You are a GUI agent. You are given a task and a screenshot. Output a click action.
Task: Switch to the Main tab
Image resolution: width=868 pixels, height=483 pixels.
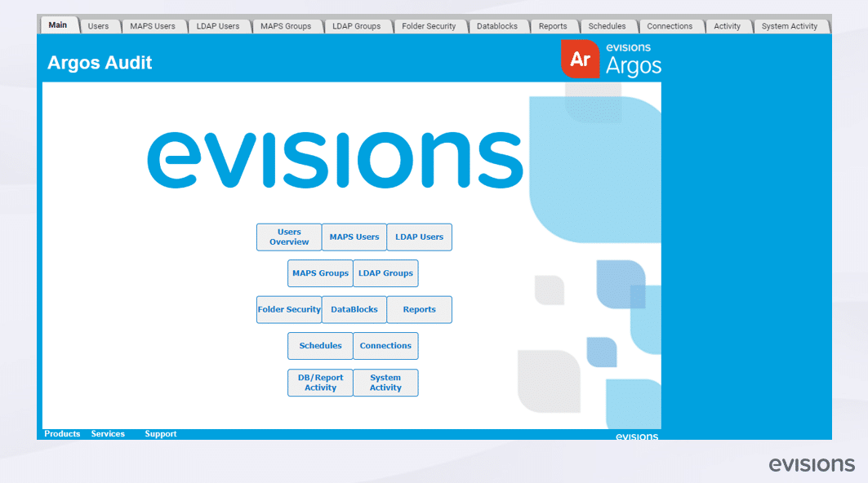click(x=58, y=25)
